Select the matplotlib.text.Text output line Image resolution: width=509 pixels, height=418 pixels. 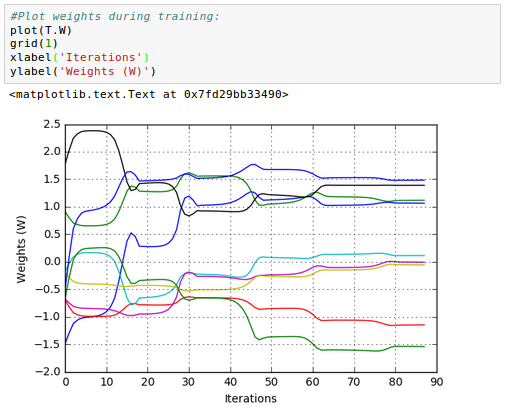(149, 95)
